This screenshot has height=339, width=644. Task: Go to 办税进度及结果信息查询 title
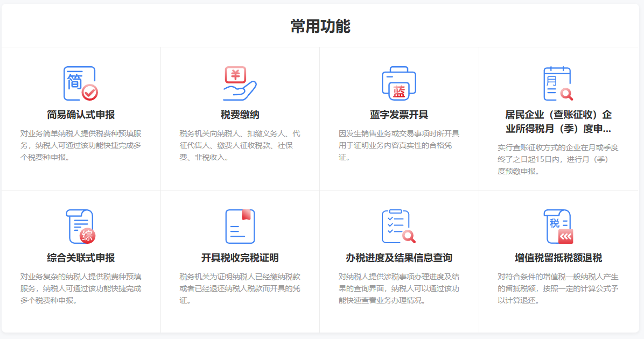pyautogui.click(x=399, y=258)
